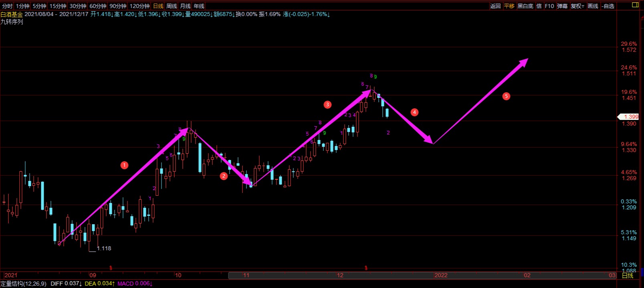Screen dimensions: 644x288
Task: Activate the 画线 drawing tool
Action: [x=593, y=6]
